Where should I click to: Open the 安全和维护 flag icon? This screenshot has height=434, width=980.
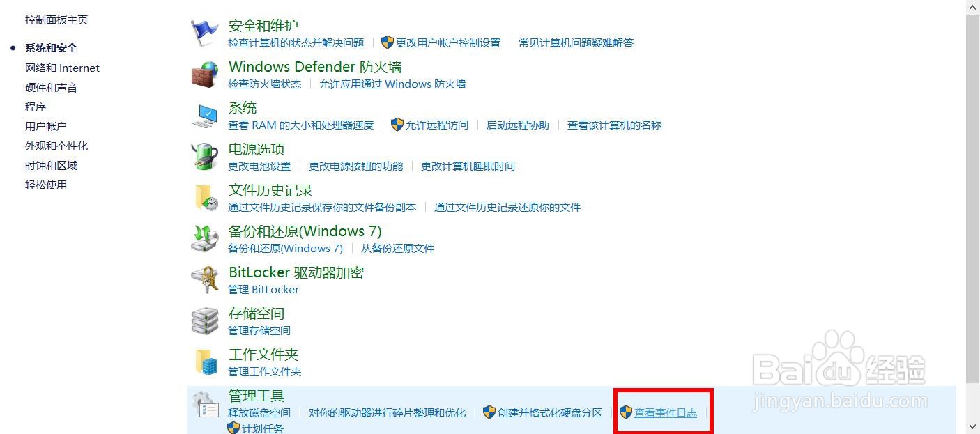pos(205,33)
